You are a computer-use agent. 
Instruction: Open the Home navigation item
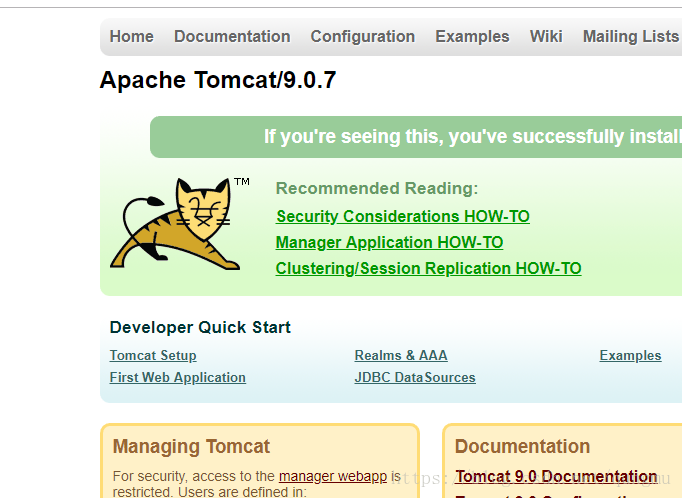[x=131, y=37]
